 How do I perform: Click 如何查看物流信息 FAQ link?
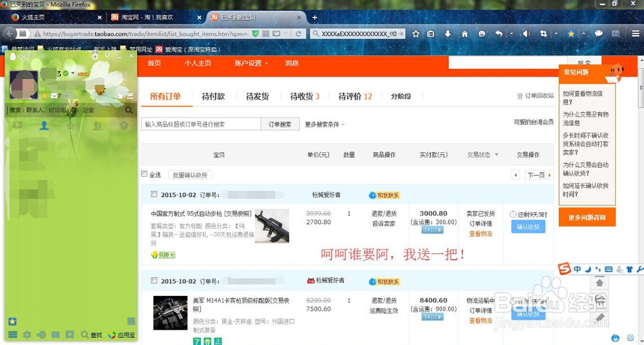click(583, 97)
